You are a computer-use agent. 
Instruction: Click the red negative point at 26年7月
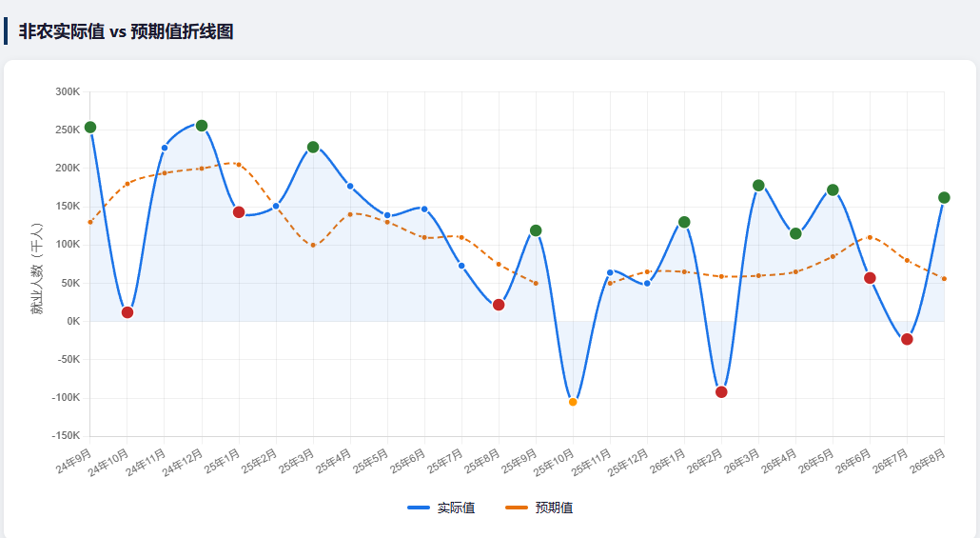[907, 339]
